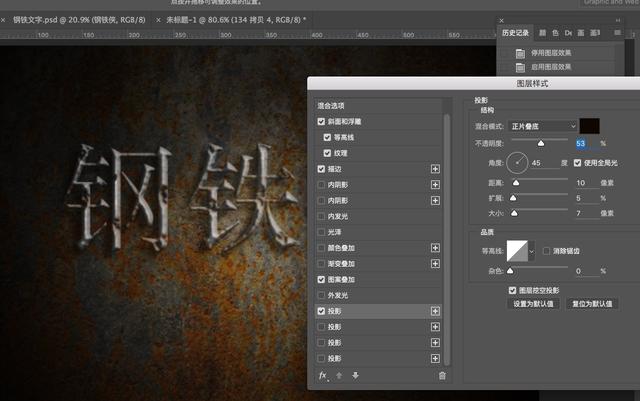Screen dimensions: 640x401
Task: Enable 消除锯齿 checkbox
Action: [546, 251]
